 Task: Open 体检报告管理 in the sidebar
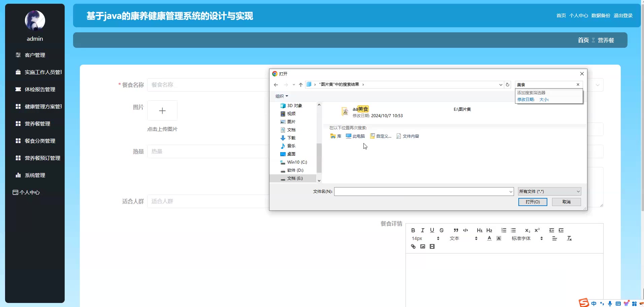pos(35,89)
